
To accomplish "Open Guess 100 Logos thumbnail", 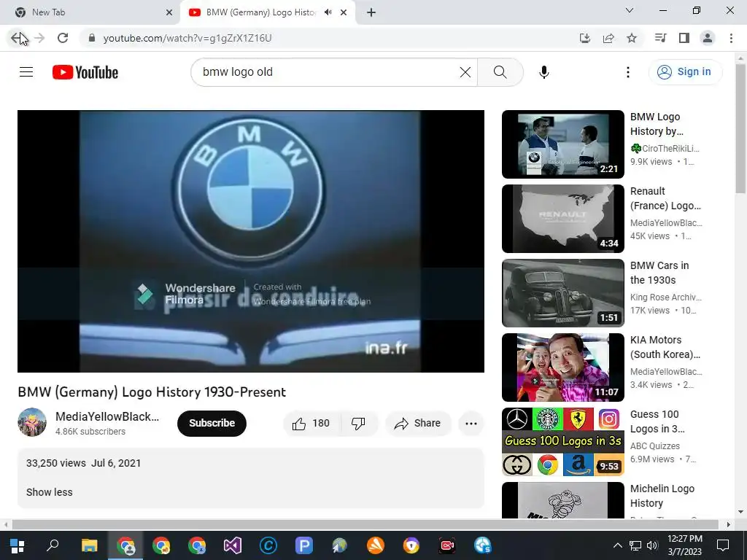I will 562,441.
